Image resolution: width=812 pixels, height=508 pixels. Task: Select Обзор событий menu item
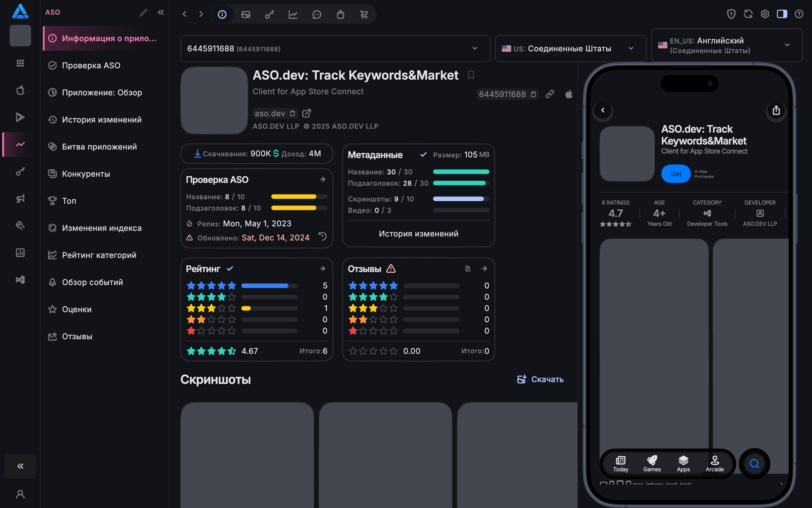pyautogui.click(x=104, y=282)
